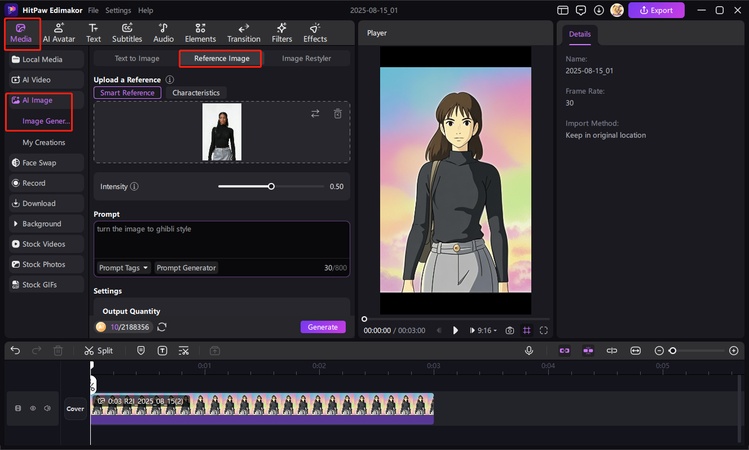Viewport: 749px width, 450px height.
Task: Open the Prompt Generator
Action: coord(186,268)
